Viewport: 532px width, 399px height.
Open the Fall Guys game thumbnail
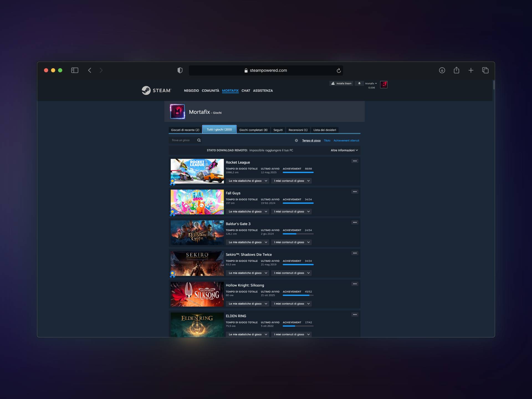click(x=197, y=202)
